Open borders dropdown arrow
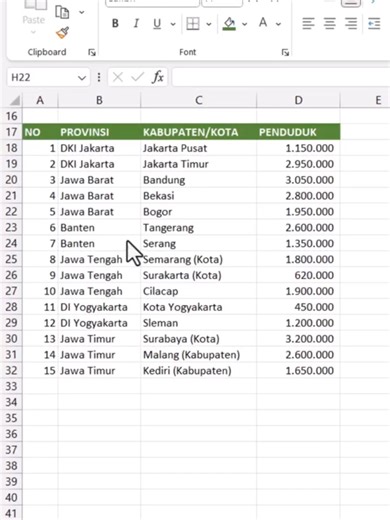This screenshot has height=520, width=390. tap(209, 24)
